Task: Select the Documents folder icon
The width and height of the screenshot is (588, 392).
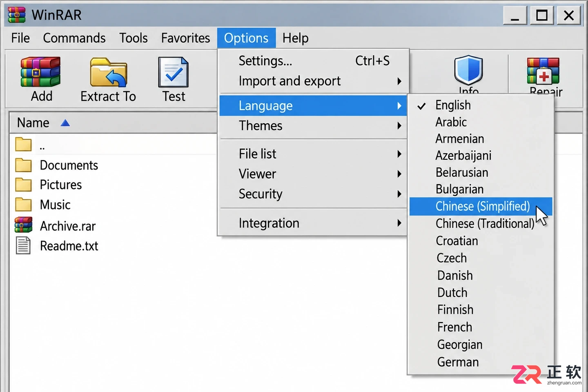Action: [23, 165]
